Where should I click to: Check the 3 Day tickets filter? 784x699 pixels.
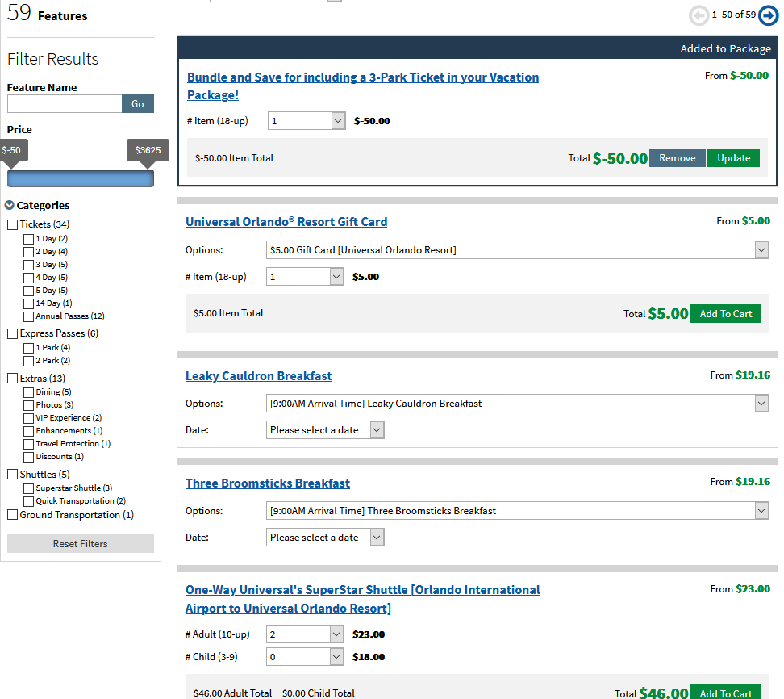(28, 266)
